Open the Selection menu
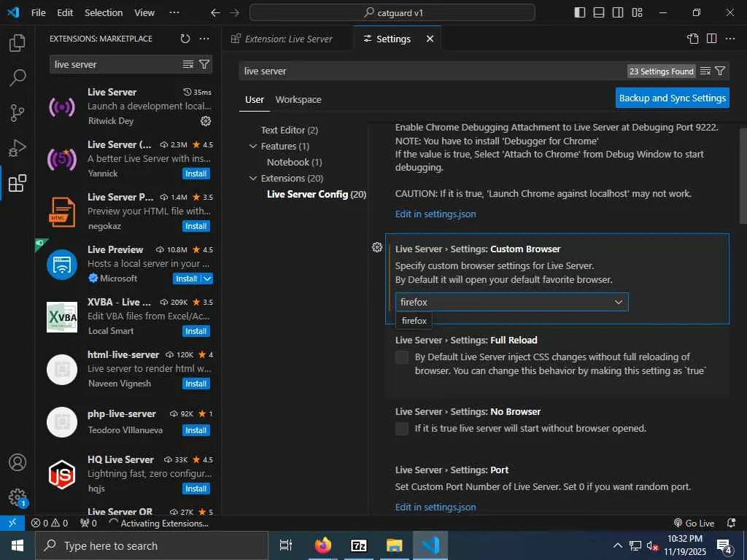 [104, 12]
